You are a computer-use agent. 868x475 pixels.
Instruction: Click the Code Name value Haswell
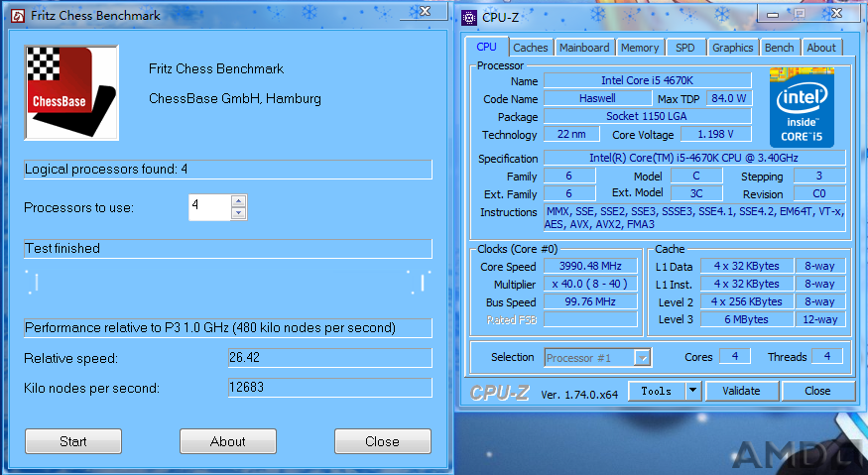(x=597, y=98)
